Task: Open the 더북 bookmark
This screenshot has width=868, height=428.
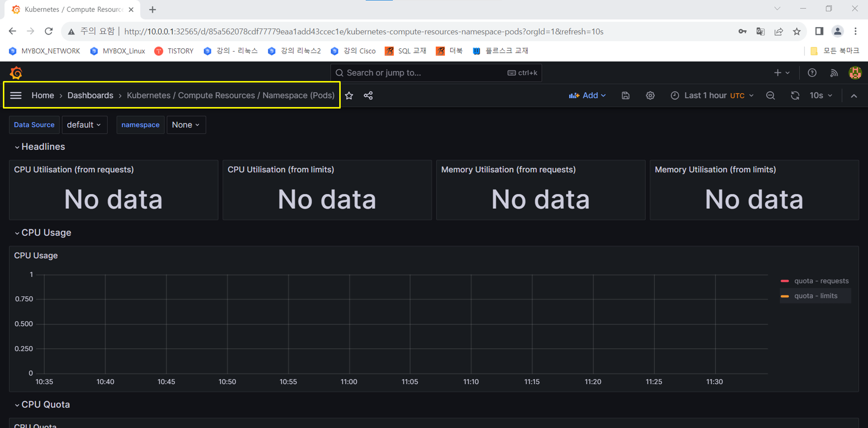Action: pyautogui.click(x=450, y=51)
